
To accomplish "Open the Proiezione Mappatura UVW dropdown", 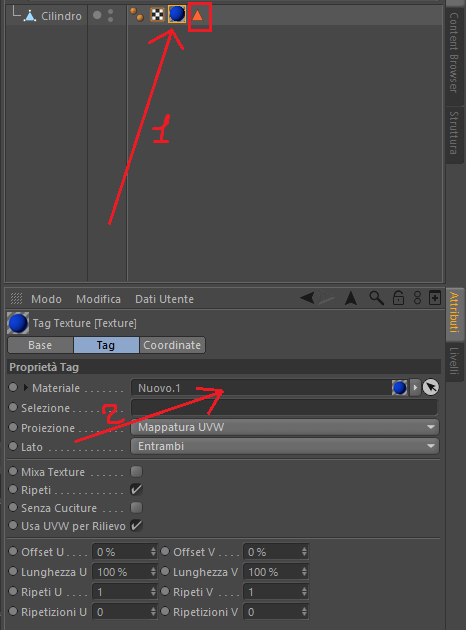I will click(285, 427).
